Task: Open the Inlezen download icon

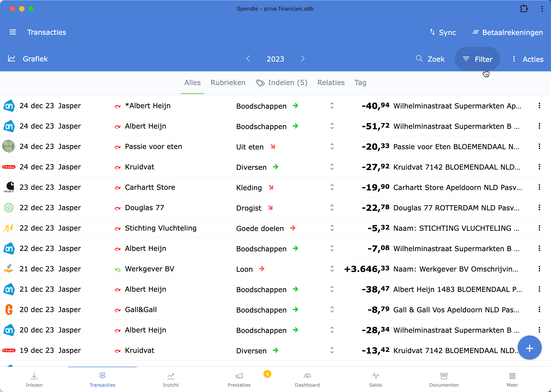Action: click(x=34, y=376)
